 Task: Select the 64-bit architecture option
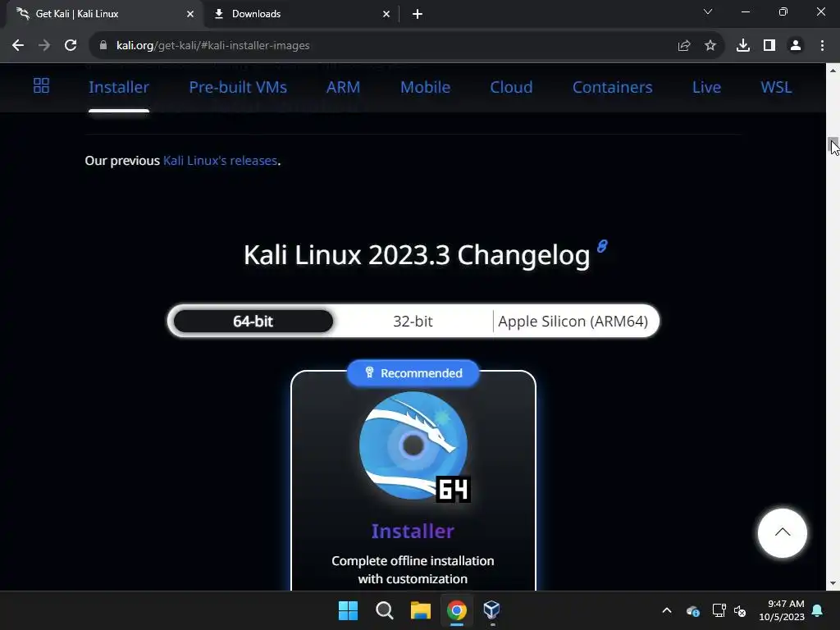point(253,321)
